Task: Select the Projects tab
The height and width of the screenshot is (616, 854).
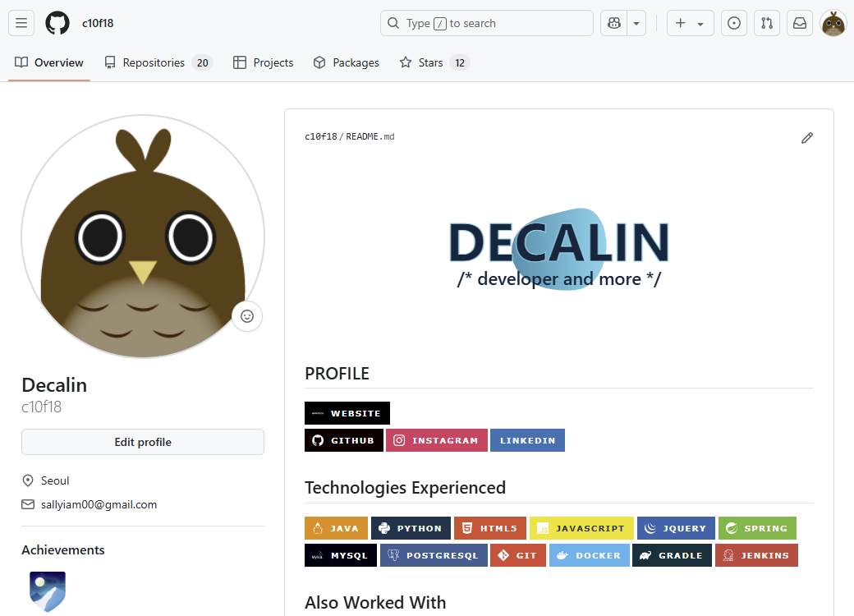Action: 263,62
